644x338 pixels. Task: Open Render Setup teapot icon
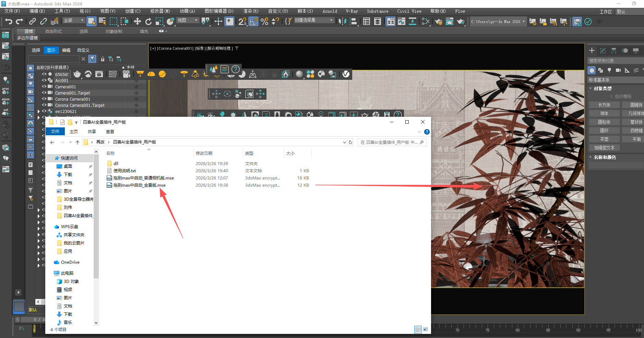point(439,22)
